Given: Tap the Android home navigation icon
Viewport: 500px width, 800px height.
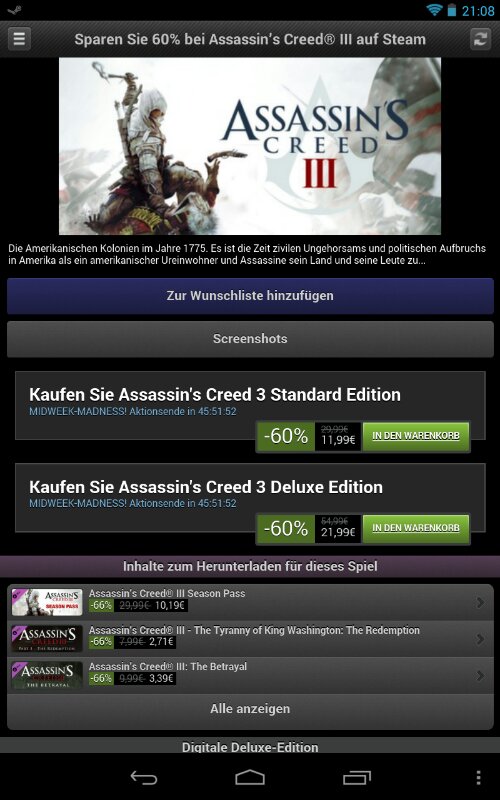Looking at the screenshot, I should 250,777.
